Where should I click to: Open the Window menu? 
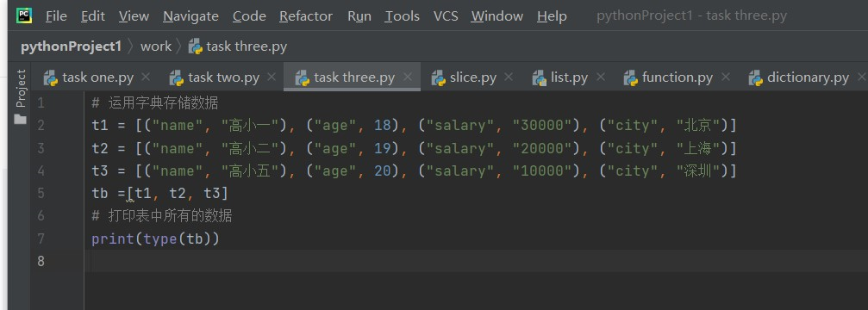pos(497,16)
